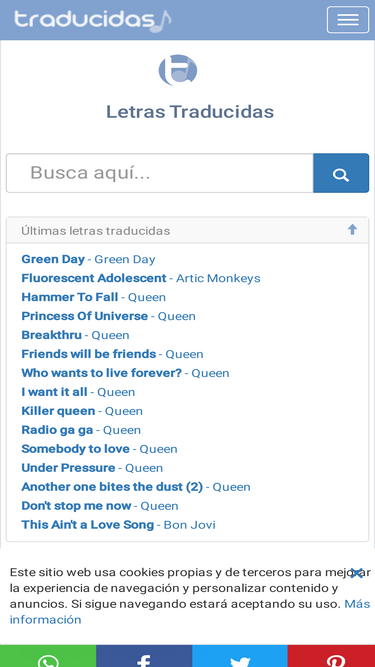Click the magnifying glass search button

(341, 173)
